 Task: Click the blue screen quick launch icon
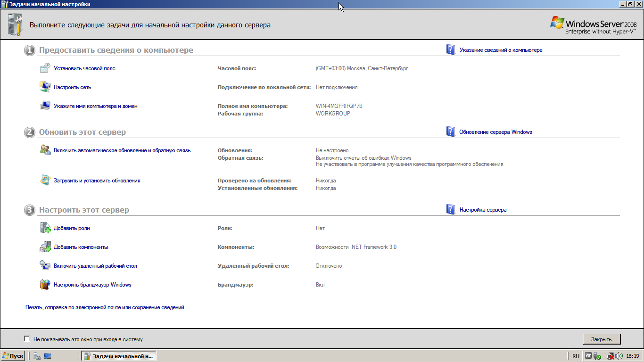coord(48,356)
